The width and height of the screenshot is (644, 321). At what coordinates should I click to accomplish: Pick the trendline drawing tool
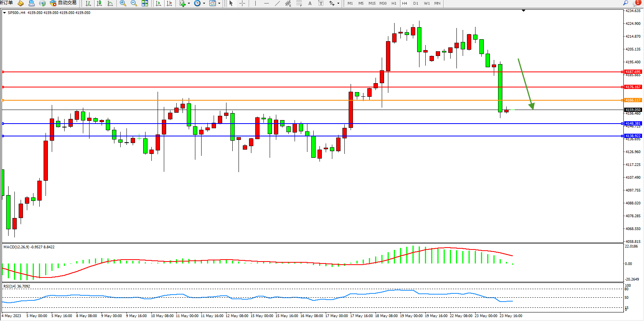pyautogui.click(x=277, y=3)
